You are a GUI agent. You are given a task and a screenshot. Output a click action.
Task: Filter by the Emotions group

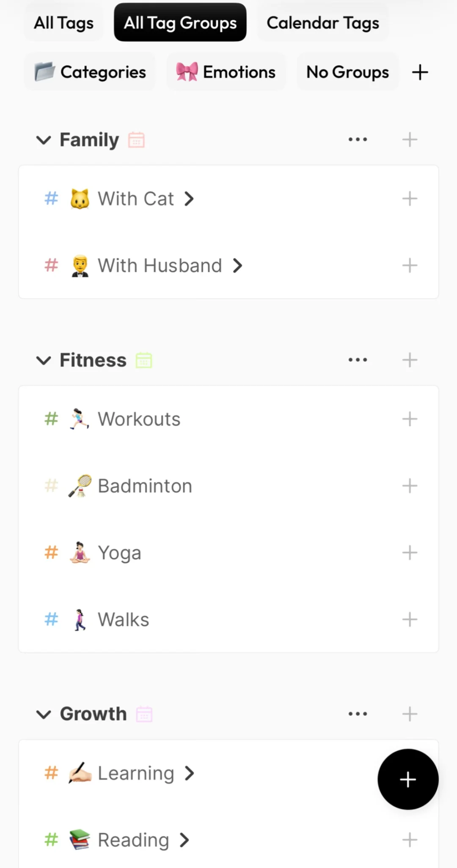[x=226, y=72]
